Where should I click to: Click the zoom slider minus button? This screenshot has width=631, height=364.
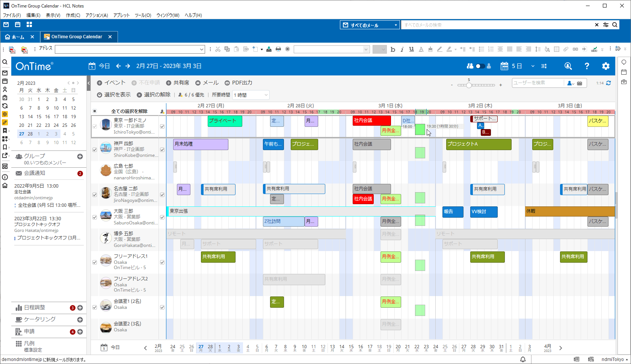coord(452,85)
